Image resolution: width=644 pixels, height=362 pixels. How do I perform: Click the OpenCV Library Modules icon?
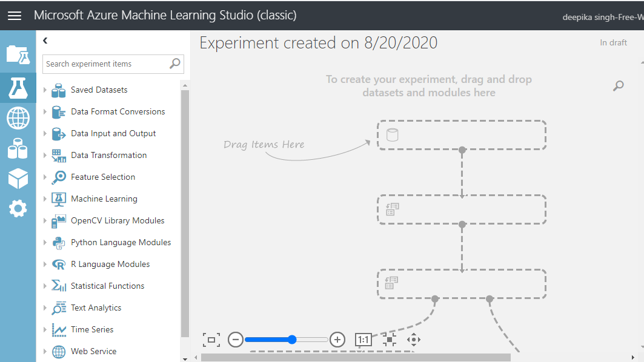tap(58, 221)
